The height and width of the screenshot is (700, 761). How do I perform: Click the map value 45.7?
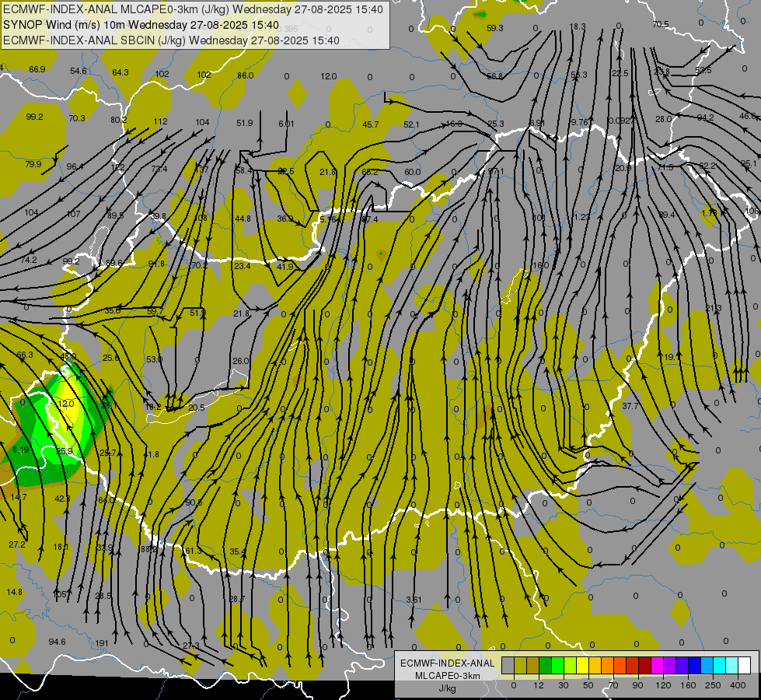pyautogui.click(x=370, y=125)
